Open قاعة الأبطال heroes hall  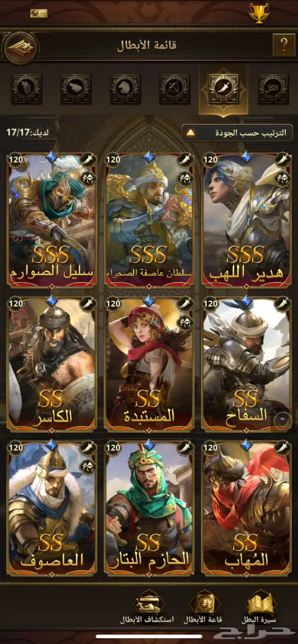[203, 608]
